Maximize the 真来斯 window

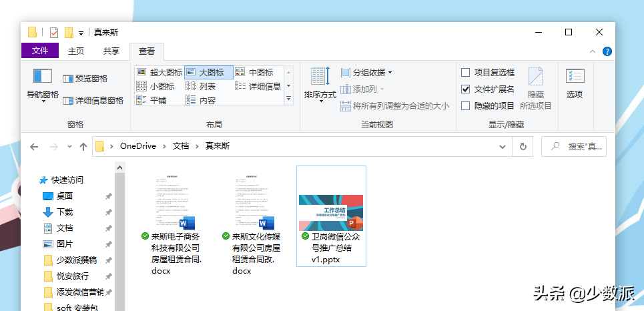click(x=569, y=32)
